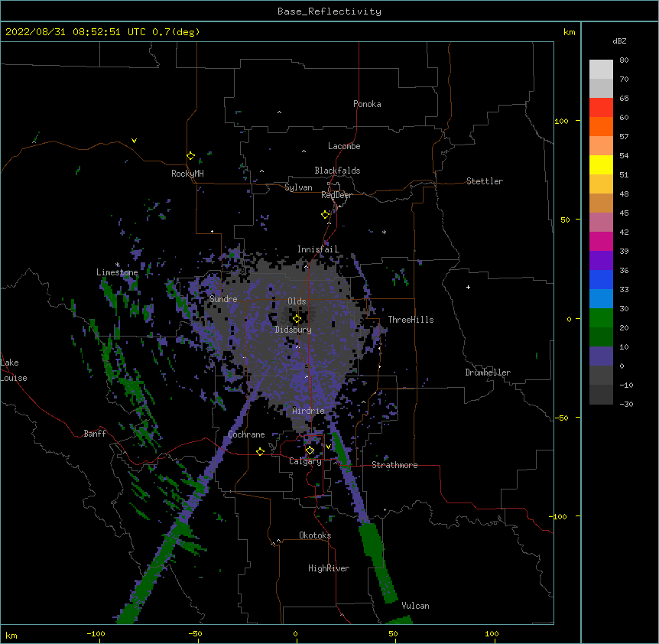
Task: Click the Didsbury town label
Action: [x=293, y=330]
